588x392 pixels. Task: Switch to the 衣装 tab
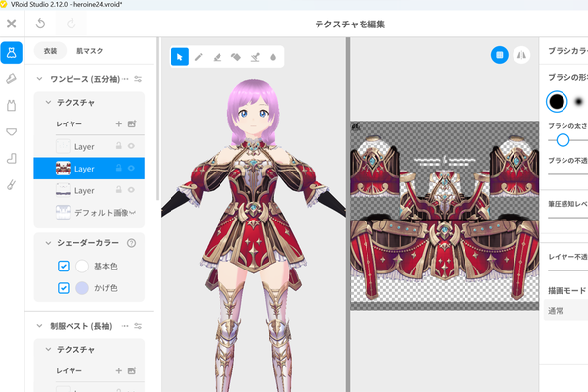click(50, 51)
